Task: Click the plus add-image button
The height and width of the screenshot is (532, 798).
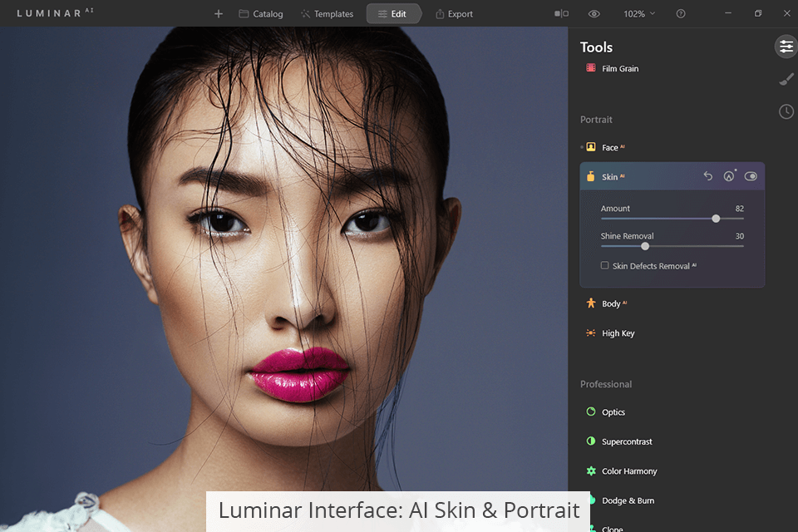Action: 219,14
